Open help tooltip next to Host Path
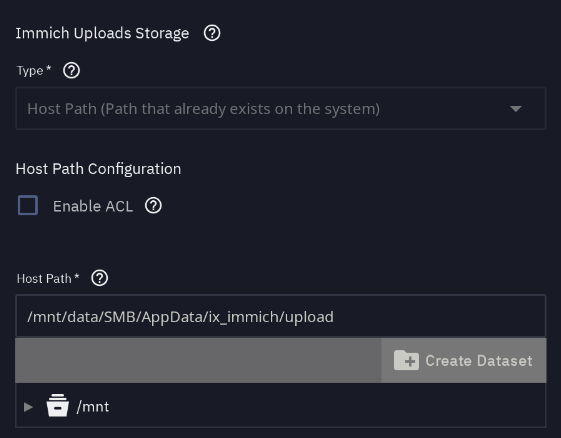 [99, 278]
